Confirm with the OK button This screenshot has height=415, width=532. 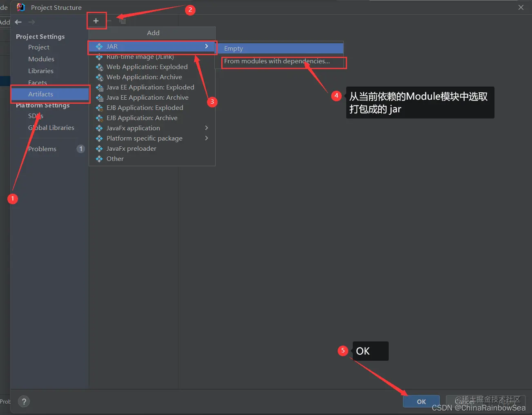[x=421, y=402]
